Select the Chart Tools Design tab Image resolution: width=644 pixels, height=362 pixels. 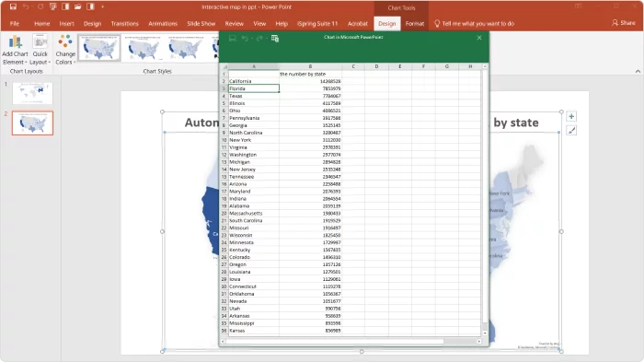click(x=387, y=23)
